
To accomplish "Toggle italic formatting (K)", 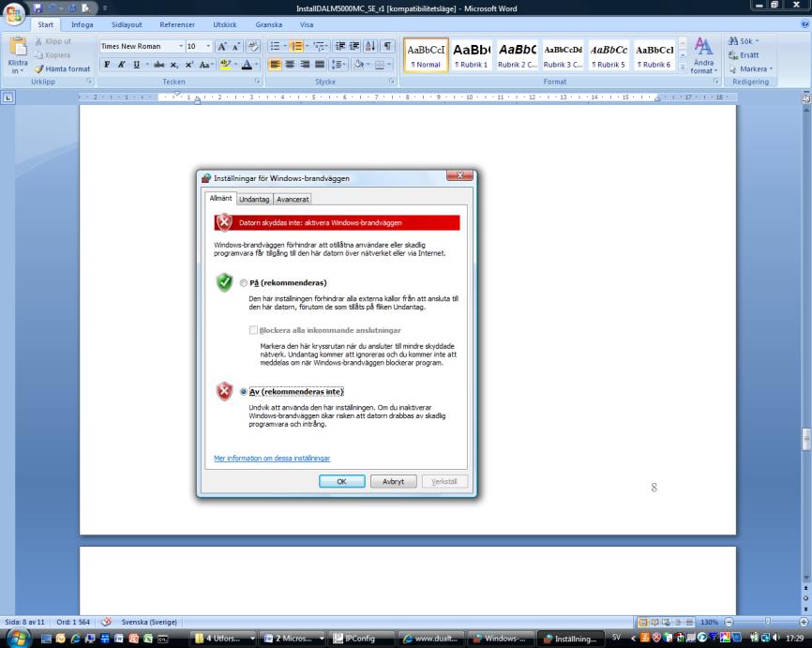I will (121, 65).
